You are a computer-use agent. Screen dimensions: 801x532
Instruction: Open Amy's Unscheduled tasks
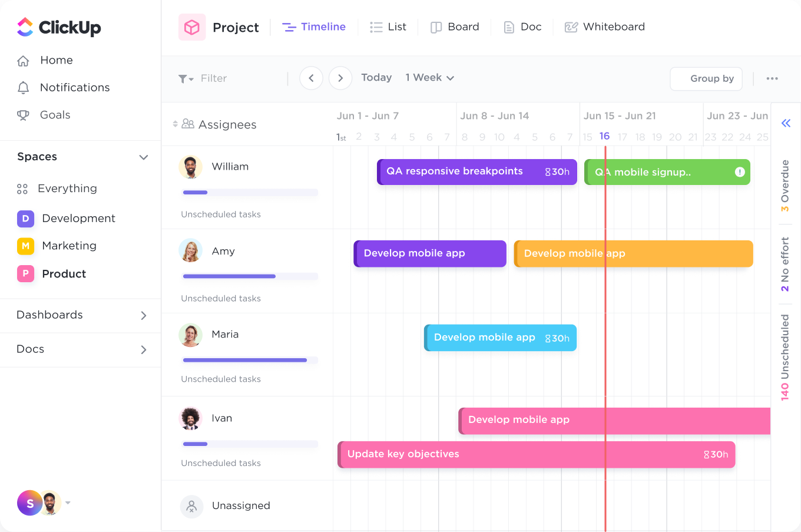221,299
